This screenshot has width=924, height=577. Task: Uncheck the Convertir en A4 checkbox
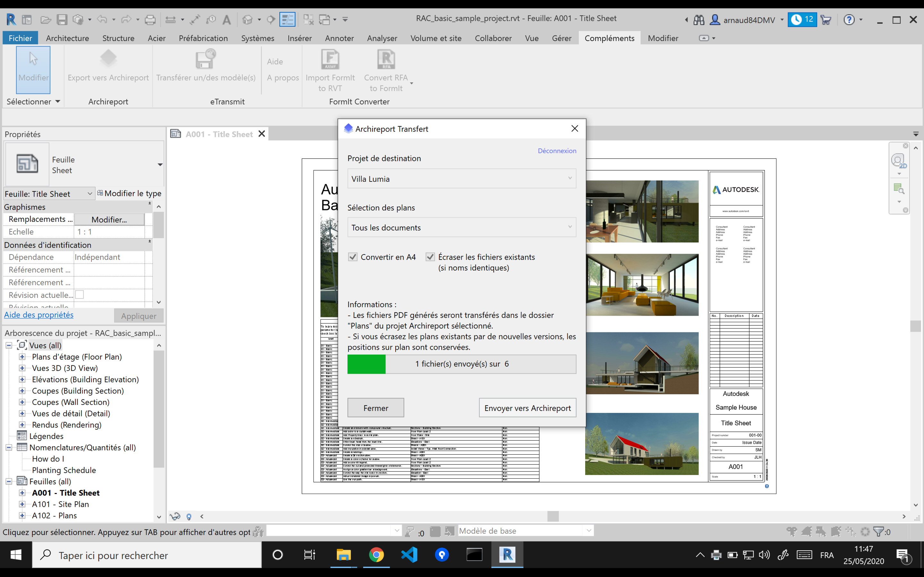353,257
